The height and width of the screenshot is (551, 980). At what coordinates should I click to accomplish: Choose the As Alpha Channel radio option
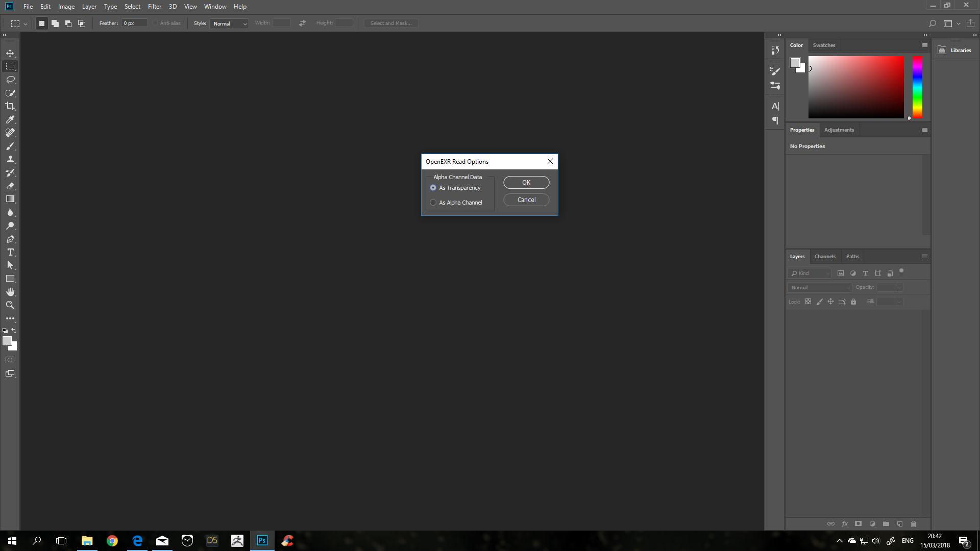click(433, 203)
